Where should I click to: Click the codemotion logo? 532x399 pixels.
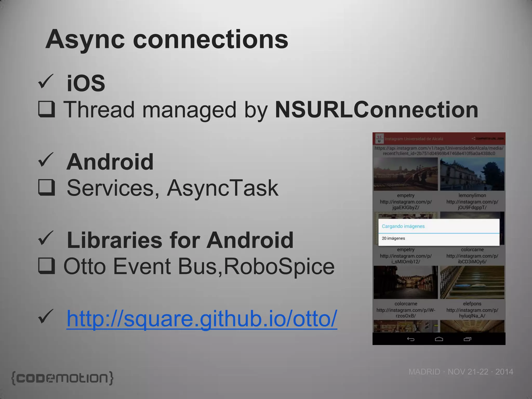[x=62, y=378]
